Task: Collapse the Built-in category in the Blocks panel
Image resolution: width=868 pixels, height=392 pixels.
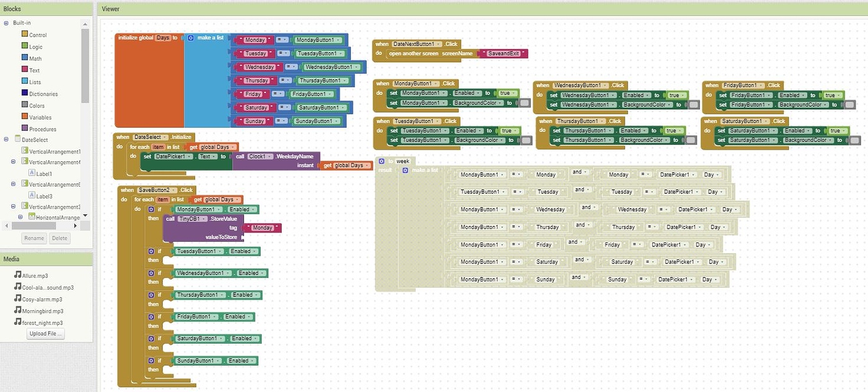Action: [x=6, y=23]
